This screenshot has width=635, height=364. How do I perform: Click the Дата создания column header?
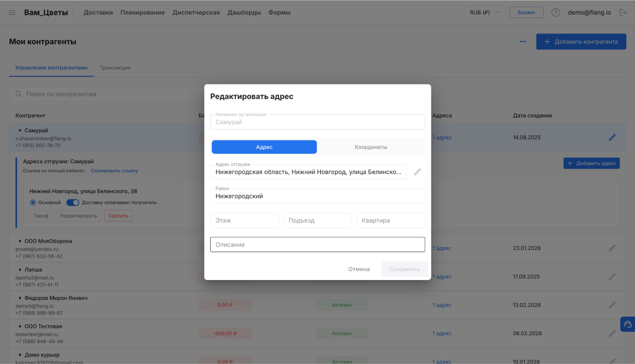[x=532, y=116]
